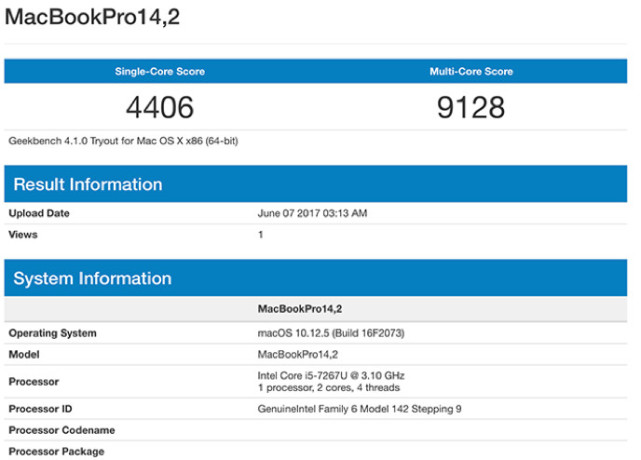Click the single-core score value 4406

pos(160,107)
